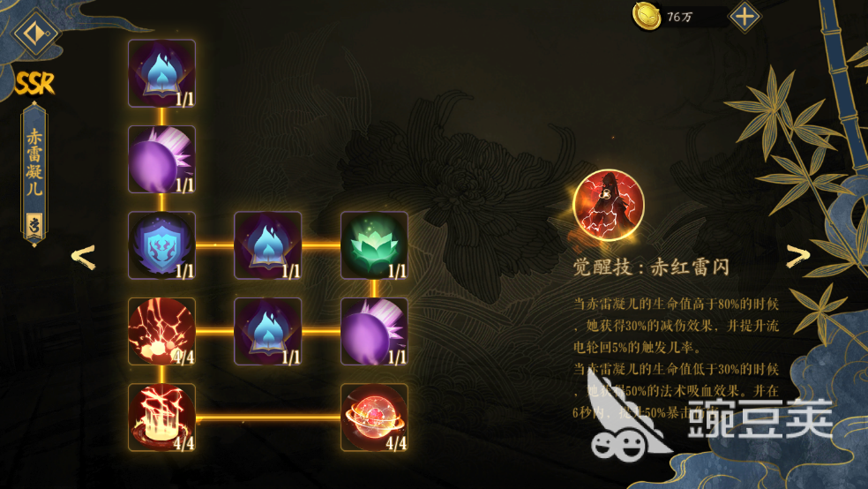
Task: Open the 觉醒技:赤红雷闪 title text
Action: coord(651,267)
